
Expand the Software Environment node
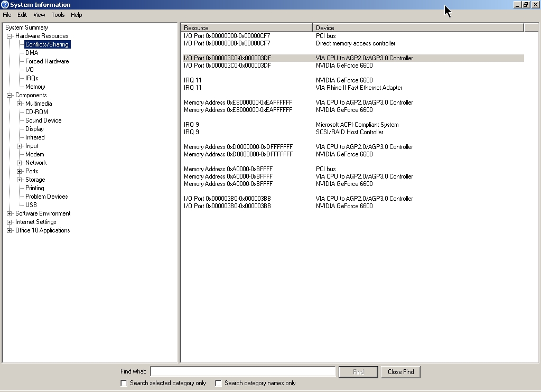click(10, 213)
